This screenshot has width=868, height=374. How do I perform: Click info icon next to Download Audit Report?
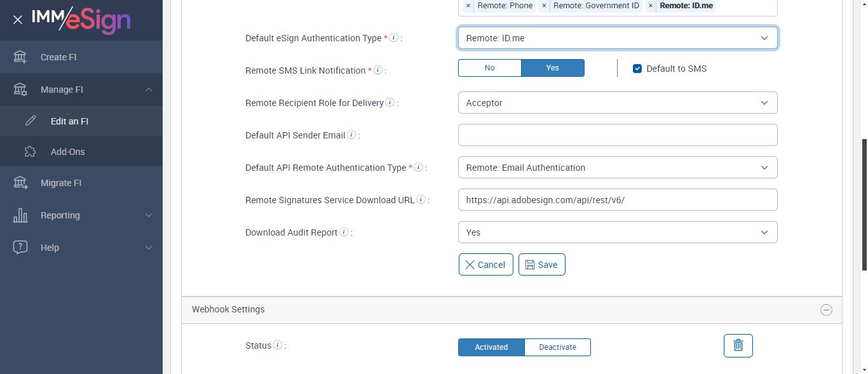pos(344,232)
